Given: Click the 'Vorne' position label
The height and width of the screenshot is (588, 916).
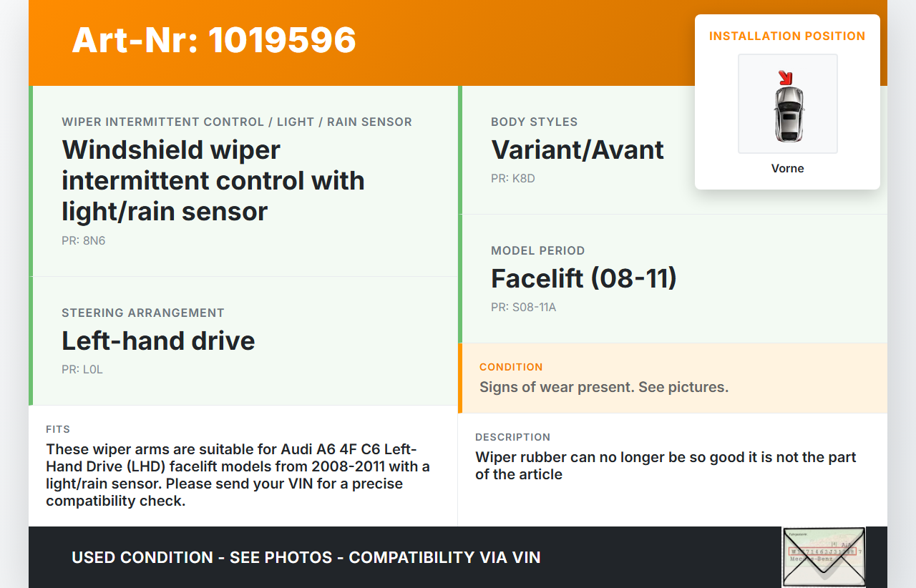Looking at the screenshot, I should 787,169.
